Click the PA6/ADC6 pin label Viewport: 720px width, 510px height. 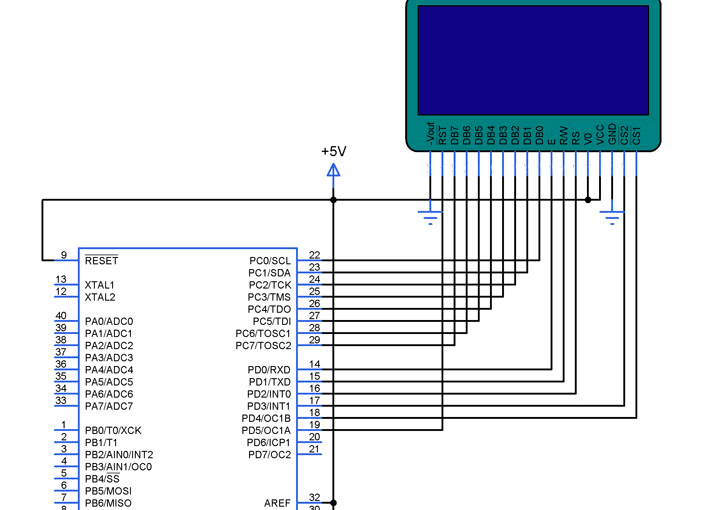[109, 394]
